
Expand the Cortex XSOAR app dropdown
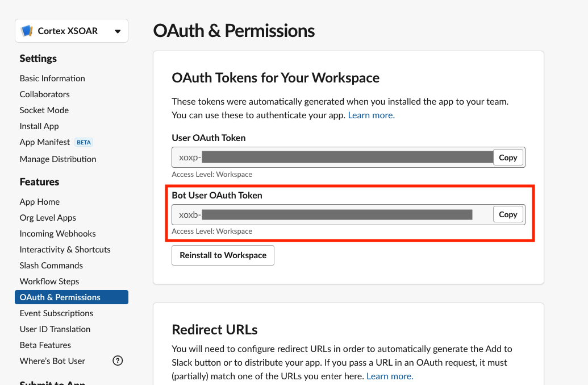(x=118, y=31)
